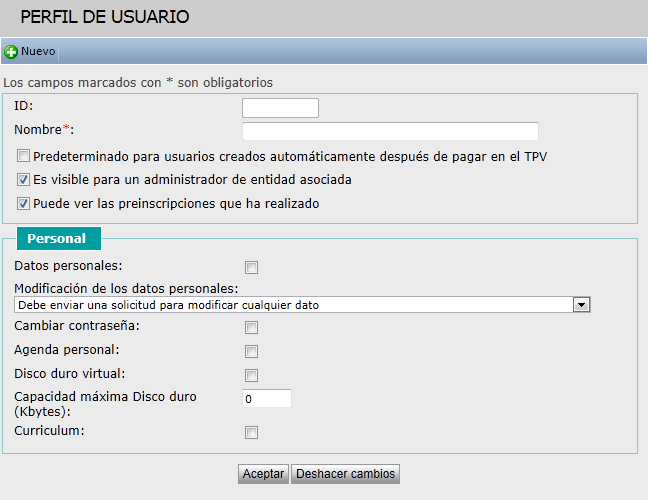The image size is (648, 500).
Task: Select the Personal tab
Action: [x=59, y=238]
